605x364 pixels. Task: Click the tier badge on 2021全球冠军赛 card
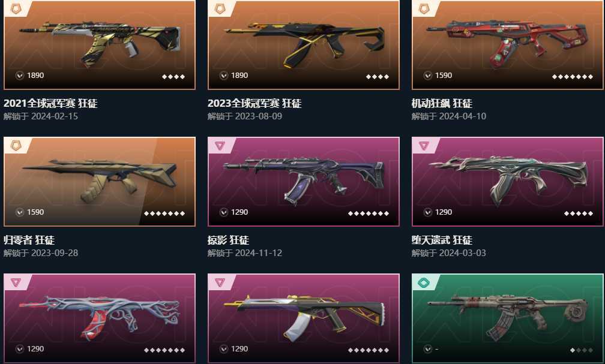click(16, 8)
